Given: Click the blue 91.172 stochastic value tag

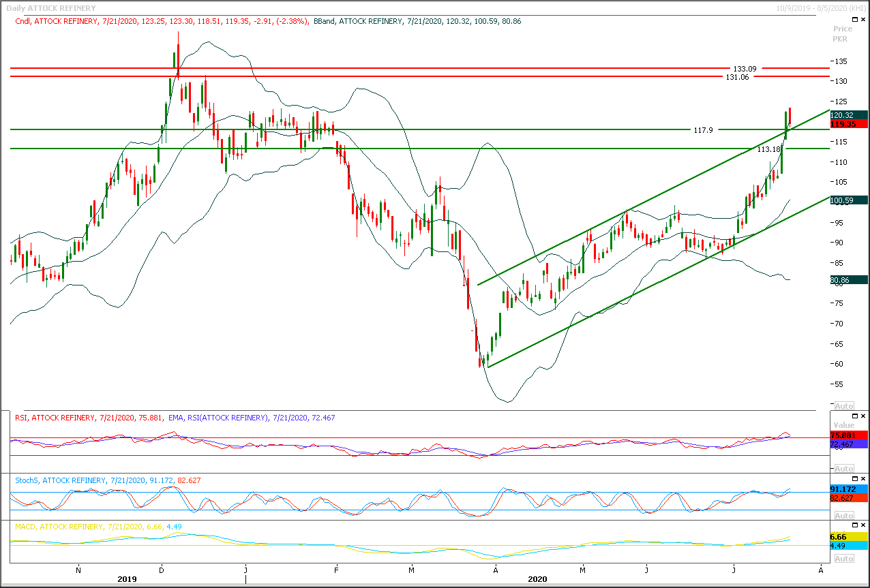Looking at the screenshot, I should click(x=849, y=489).
